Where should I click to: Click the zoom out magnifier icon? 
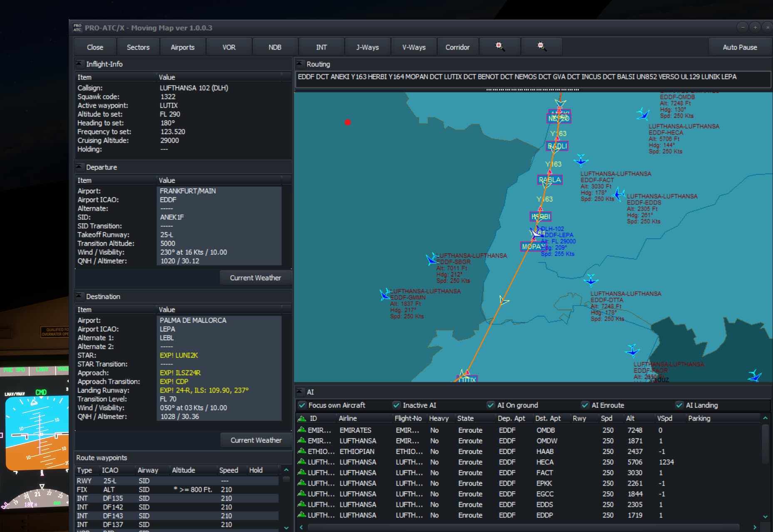541,47
